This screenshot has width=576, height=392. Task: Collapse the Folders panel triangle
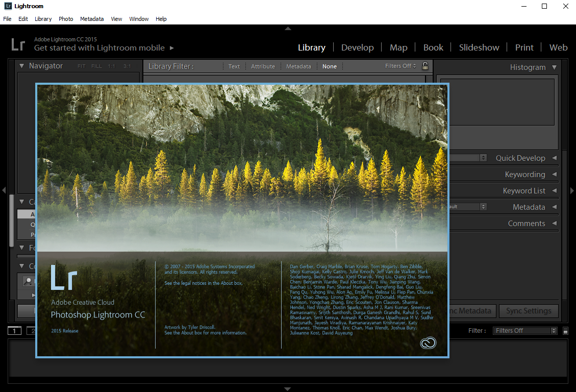point(21,248)
